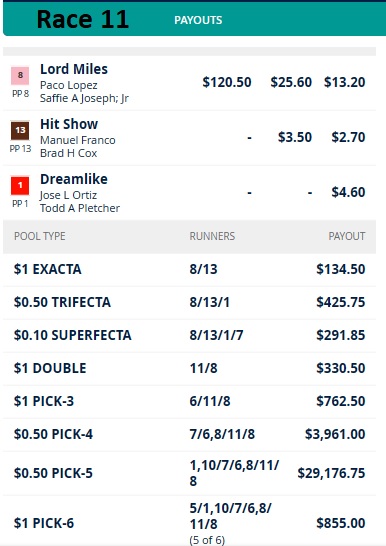Click trainer name Brad H Cox
This screenshot has height=546, width=386.
(x=69, y=153)
